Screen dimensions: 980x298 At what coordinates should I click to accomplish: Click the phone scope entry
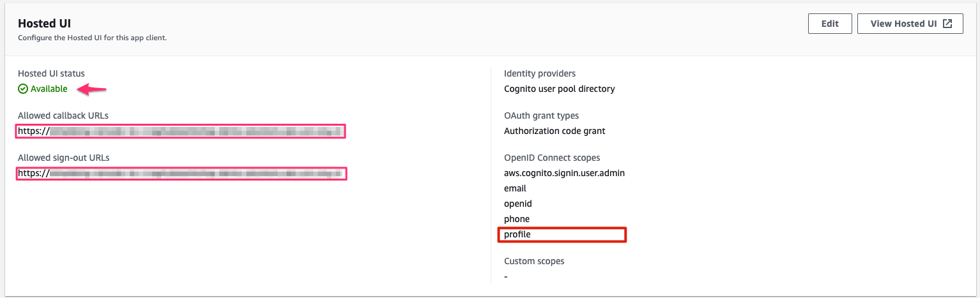517,219
